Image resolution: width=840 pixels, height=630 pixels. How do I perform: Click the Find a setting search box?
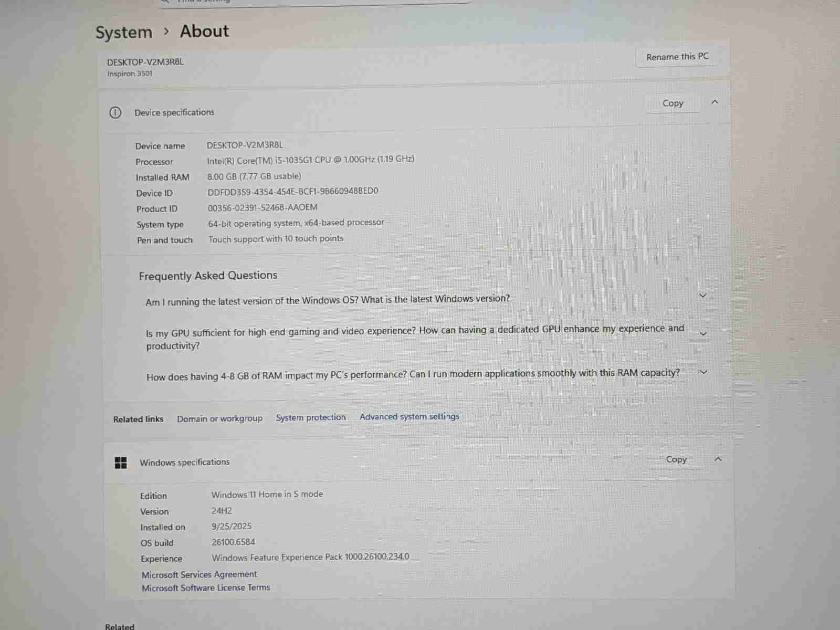(315, 2)
